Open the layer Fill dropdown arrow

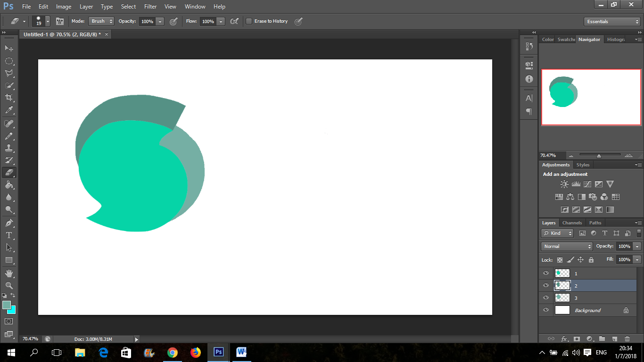click(637, 259)
